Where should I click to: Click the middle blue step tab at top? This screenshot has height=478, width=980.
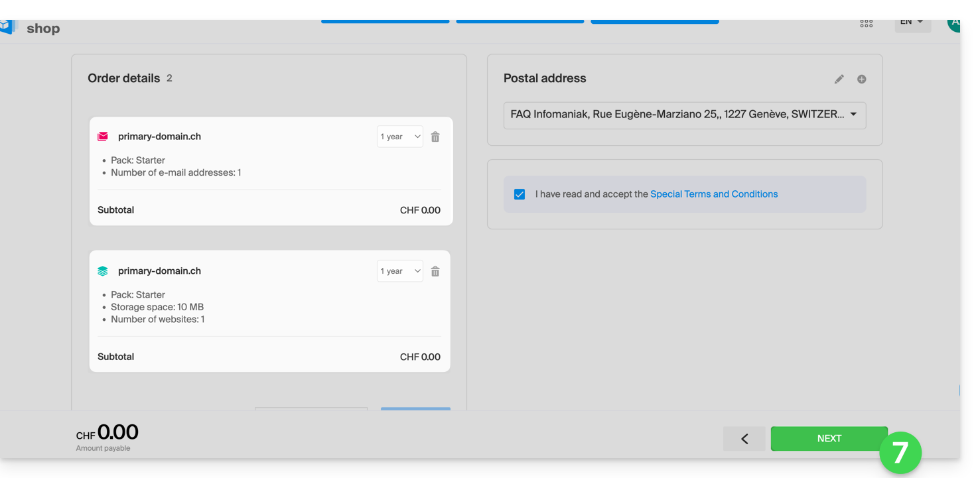(520, 22)
